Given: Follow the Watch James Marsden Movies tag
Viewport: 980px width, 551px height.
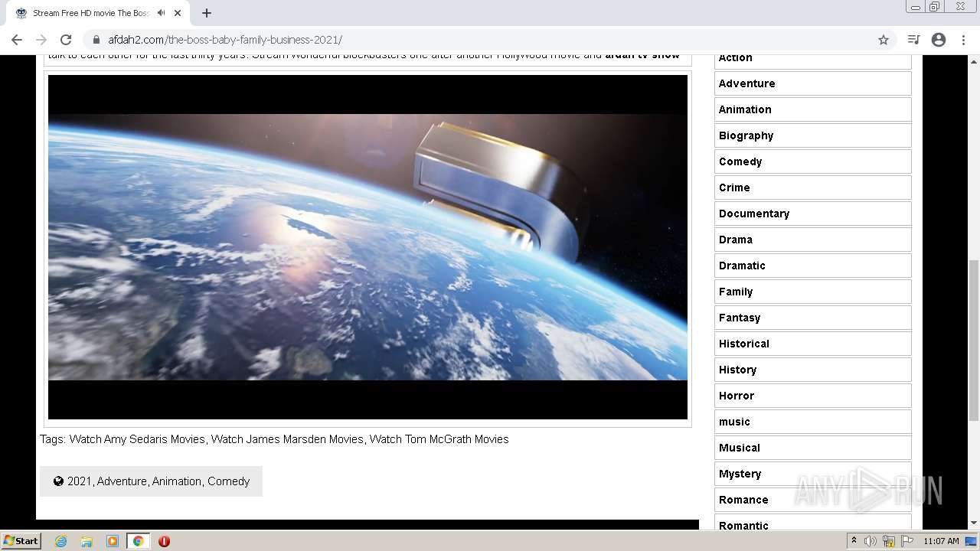Looking at the screenshot, I should [x=287, y=439].
